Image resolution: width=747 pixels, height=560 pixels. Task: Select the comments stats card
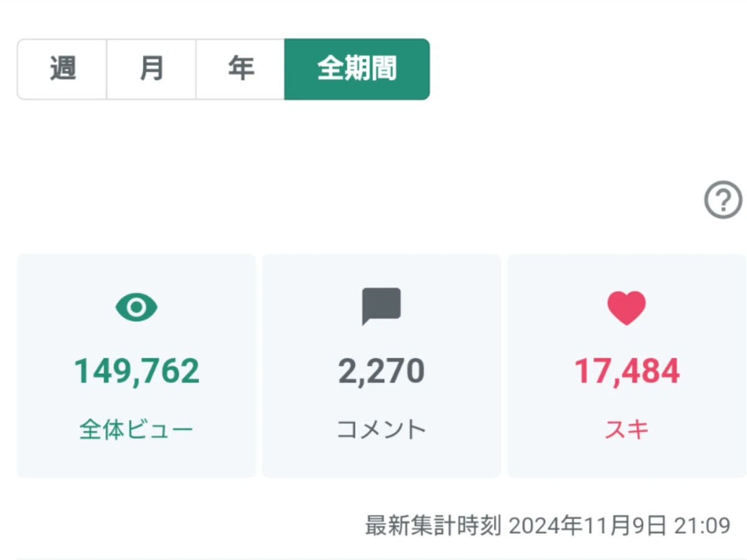click(382, 365)
